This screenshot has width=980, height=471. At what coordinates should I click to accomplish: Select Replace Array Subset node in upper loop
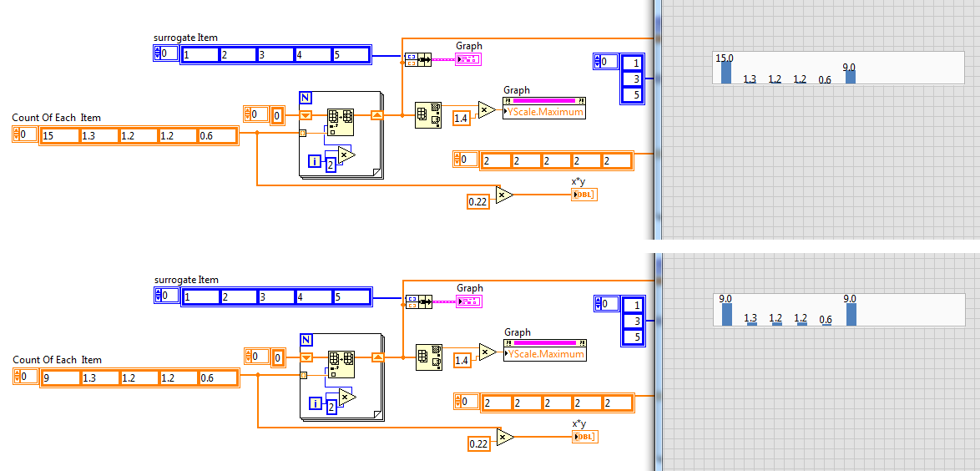point(340,122)
